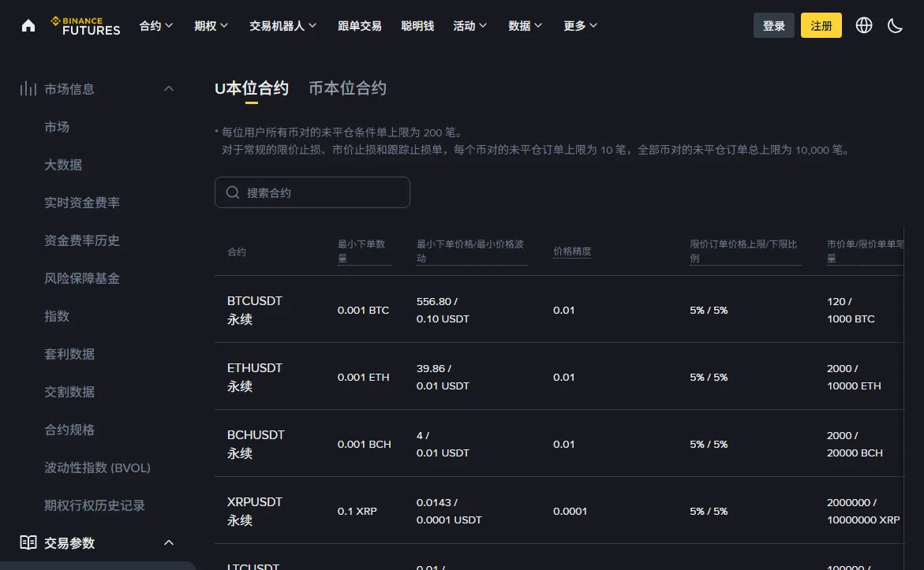Switch to U本位合约 tab
Image resolution: width=924 pixels, height=570 pixels.
point(252,88)
